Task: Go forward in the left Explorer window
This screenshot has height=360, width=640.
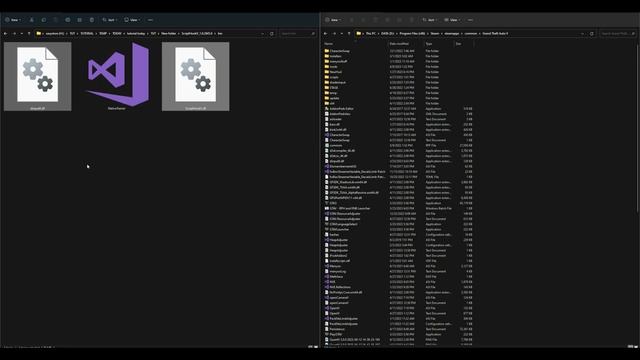Action: click(x=14, y=33)
